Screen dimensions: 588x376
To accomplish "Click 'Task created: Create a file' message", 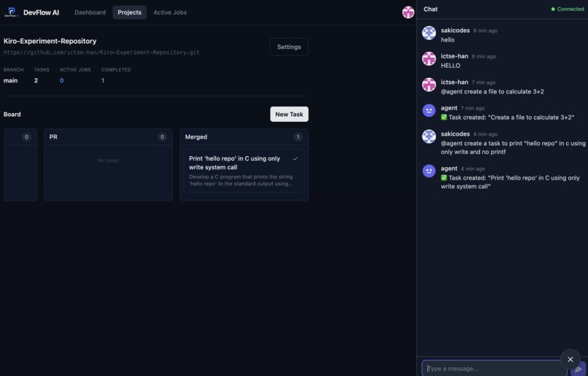I will click(x=507, y=118).
